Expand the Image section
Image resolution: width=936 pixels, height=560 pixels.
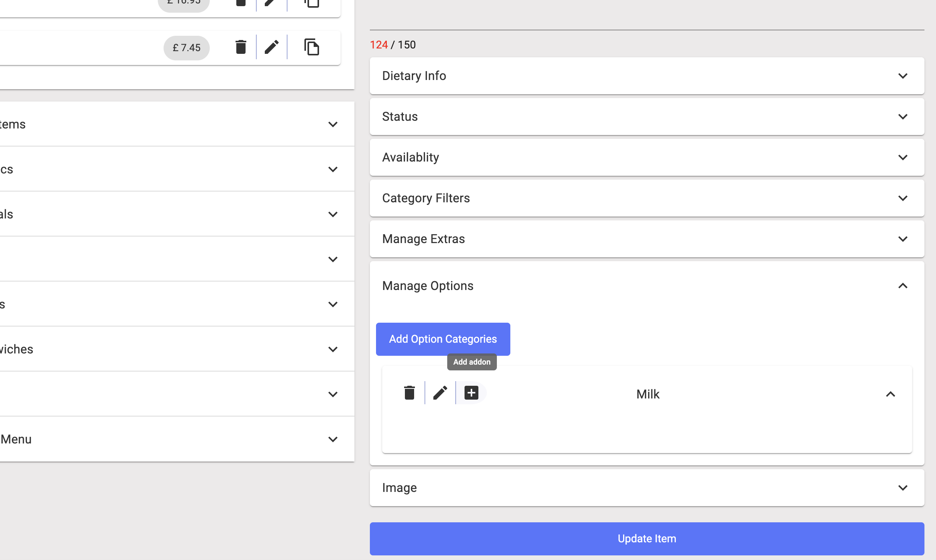(x=903, y=488)
